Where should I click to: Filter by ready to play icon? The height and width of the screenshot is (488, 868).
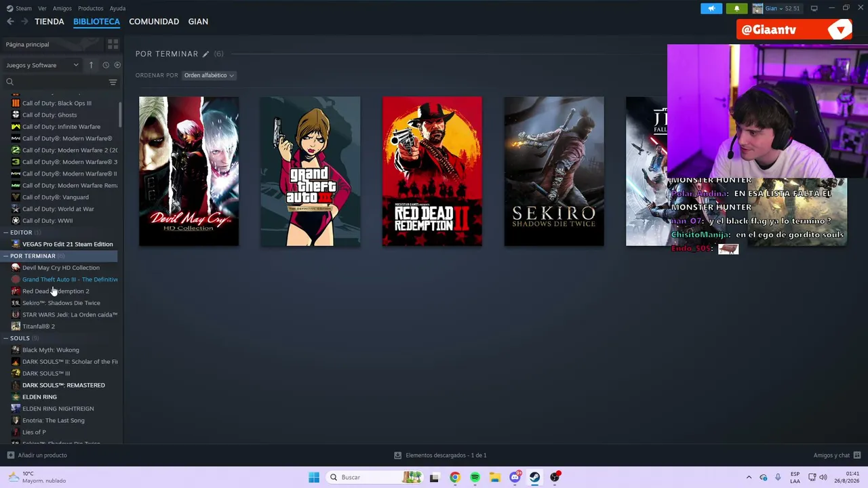point(117,65)
